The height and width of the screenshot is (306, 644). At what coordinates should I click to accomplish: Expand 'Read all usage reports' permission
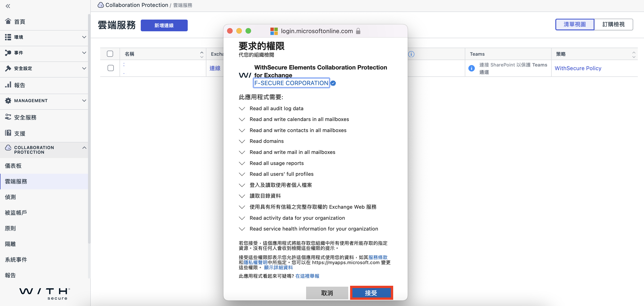pyautogui.click(x=242, y=163)
